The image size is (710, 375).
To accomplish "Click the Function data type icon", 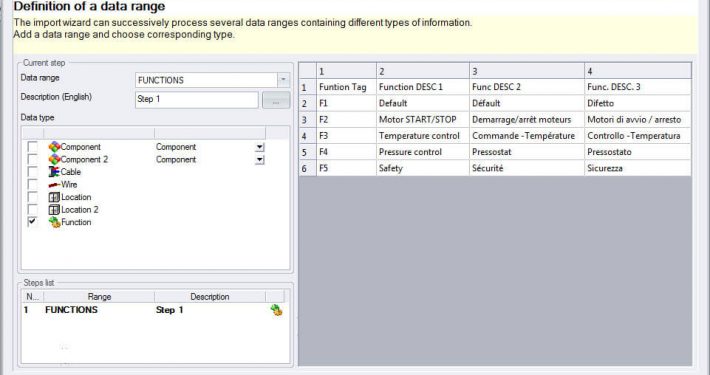I will coord(54,222).
